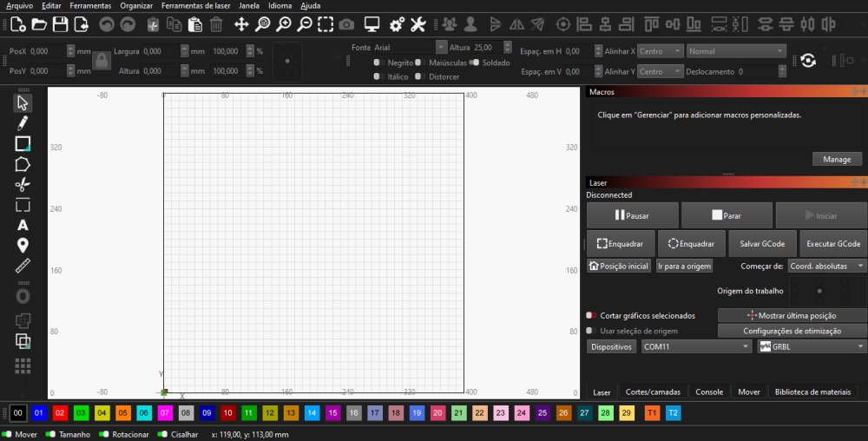Select the rectangle drawing tool
Image resolution: width=868 pixels, height=441 pixels.
(23, 143)
